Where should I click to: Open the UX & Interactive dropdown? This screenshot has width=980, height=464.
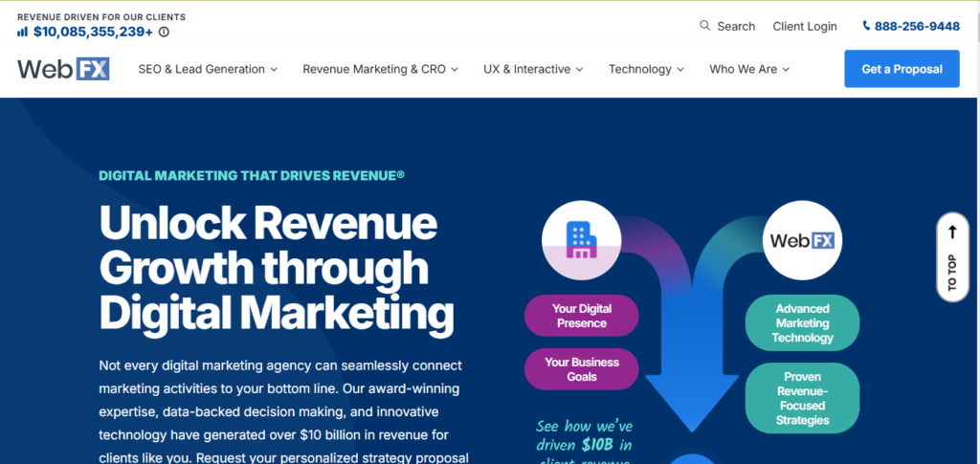tap(533, 69)
